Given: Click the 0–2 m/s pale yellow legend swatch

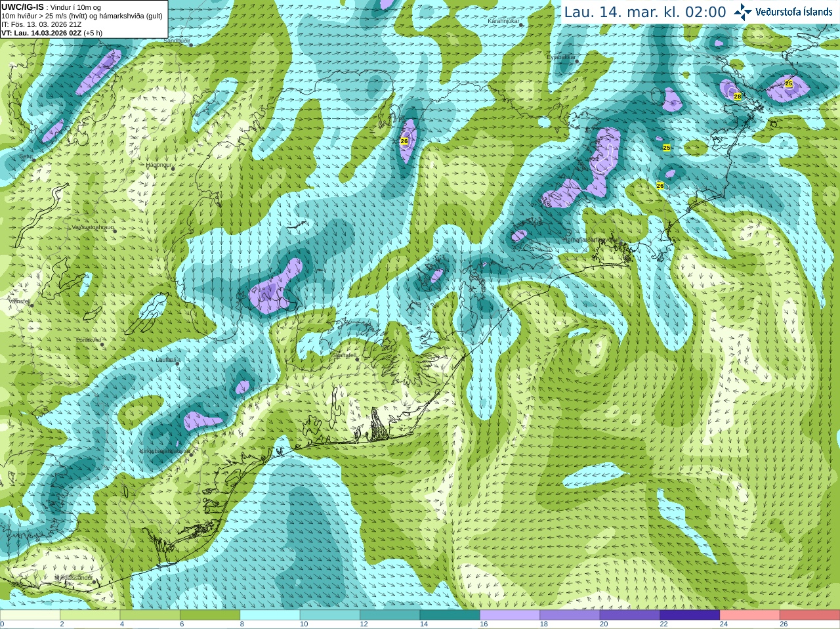Looking at the screenshot, I should [x=30, y=615].
